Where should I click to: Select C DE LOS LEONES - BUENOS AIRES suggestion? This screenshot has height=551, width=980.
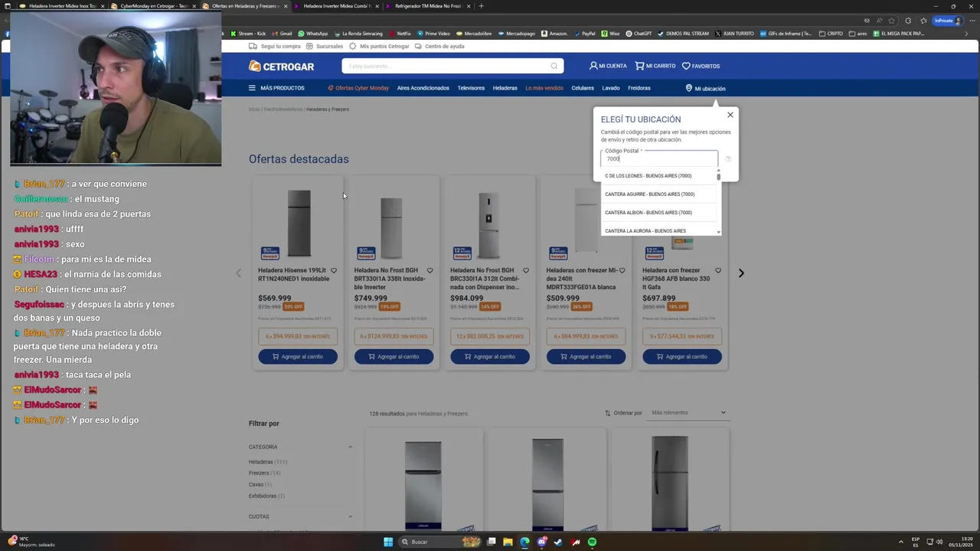coord(658,176)
